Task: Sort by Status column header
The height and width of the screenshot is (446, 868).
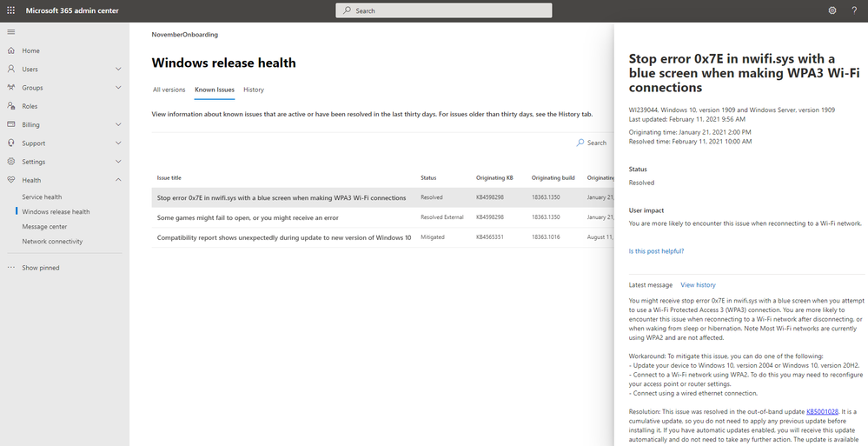Action: [428, 178]
